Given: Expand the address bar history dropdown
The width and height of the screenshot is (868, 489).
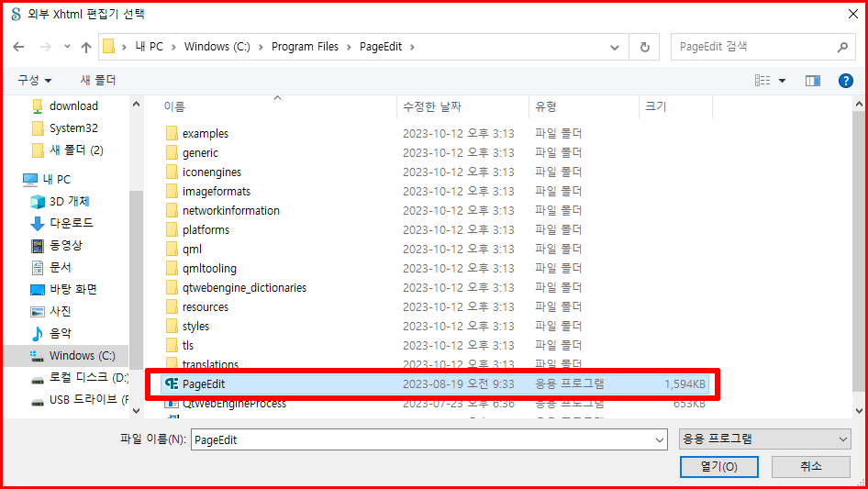Looking at the screenshot, I should coord(615,48).
